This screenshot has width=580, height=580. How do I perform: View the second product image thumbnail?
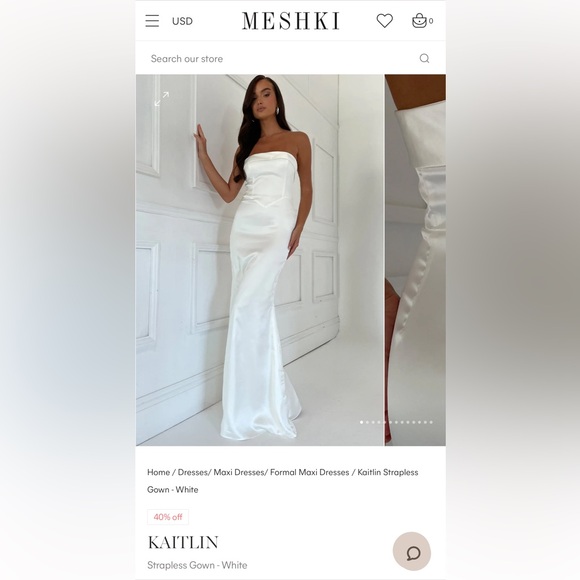point(415,260)
